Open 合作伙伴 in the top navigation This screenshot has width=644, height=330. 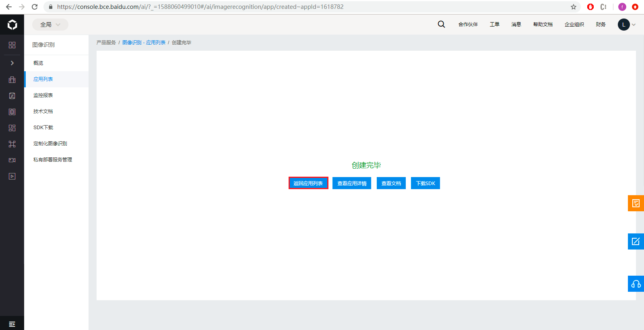pos(468,25)
